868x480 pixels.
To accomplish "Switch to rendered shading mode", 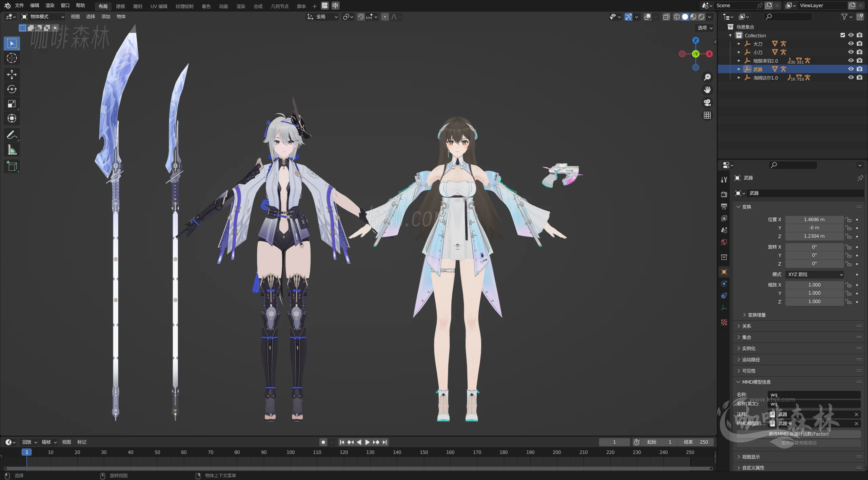I will click(701, 17).
